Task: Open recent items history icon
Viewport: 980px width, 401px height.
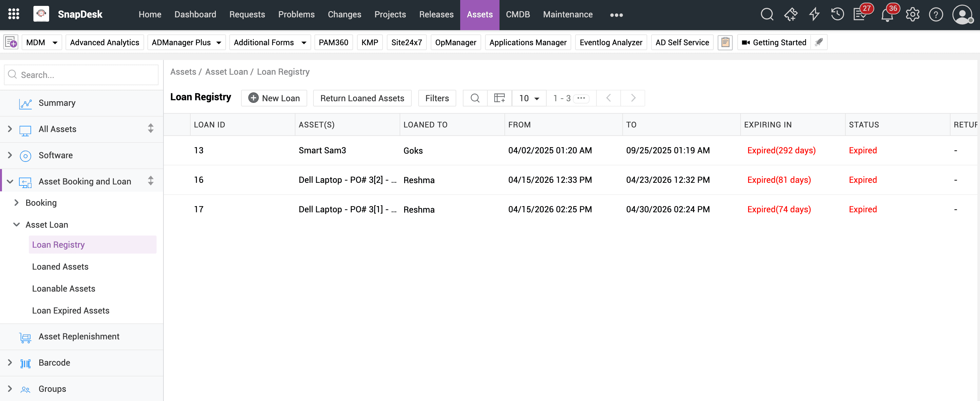Action: point(837,14)
